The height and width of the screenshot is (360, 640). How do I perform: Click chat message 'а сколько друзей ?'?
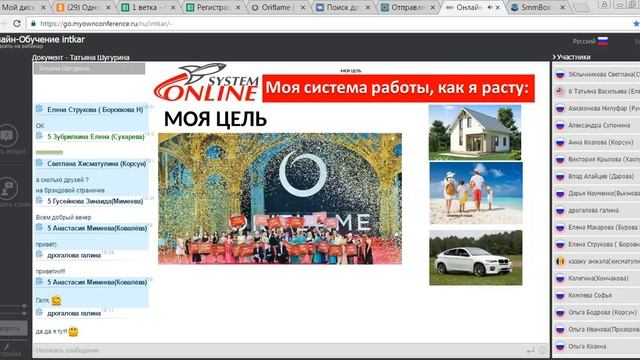pyautogui.click(x=62, y=180)
